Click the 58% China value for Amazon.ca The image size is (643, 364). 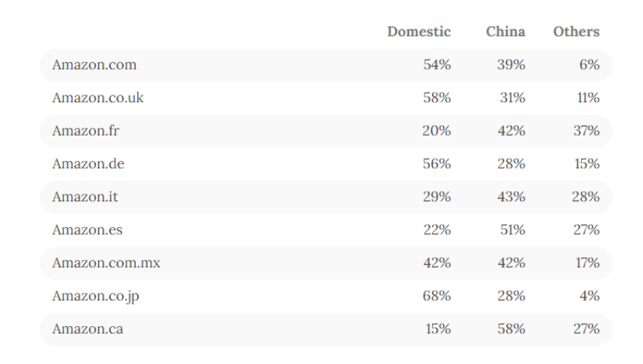click(511, 329)
